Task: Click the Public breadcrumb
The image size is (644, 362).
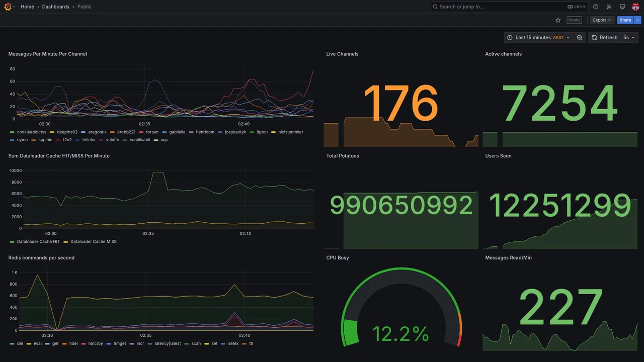Action: pyautogui.click(x=85, y=7)
